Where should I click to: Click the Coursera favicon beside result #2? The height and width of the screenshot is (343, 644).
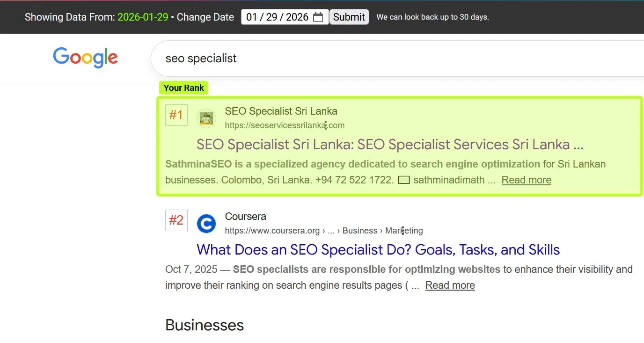point(206,223)
